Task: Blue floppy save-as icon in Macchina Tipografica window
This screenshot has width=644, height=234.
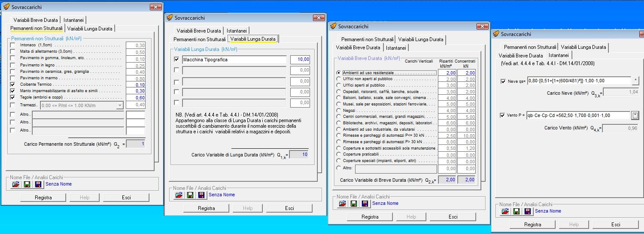Action: (x=201, y=195)
